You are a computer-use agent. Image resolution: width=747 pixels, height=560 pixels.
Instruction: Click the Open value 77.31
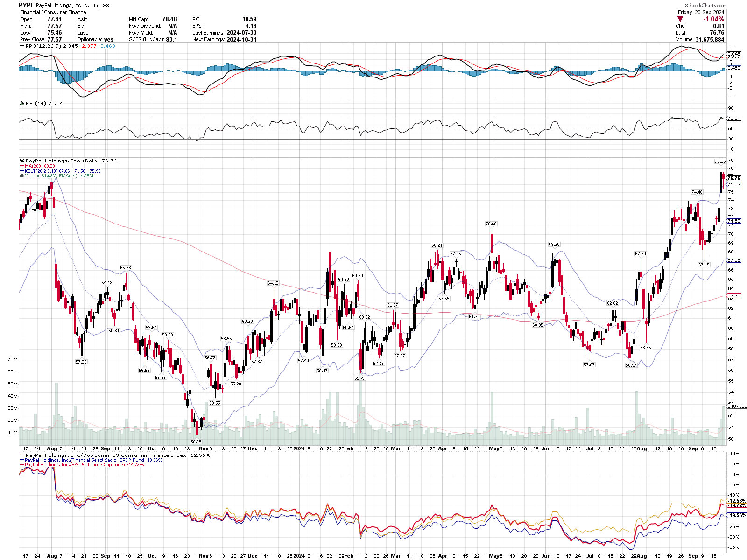(x=55, y=19)
